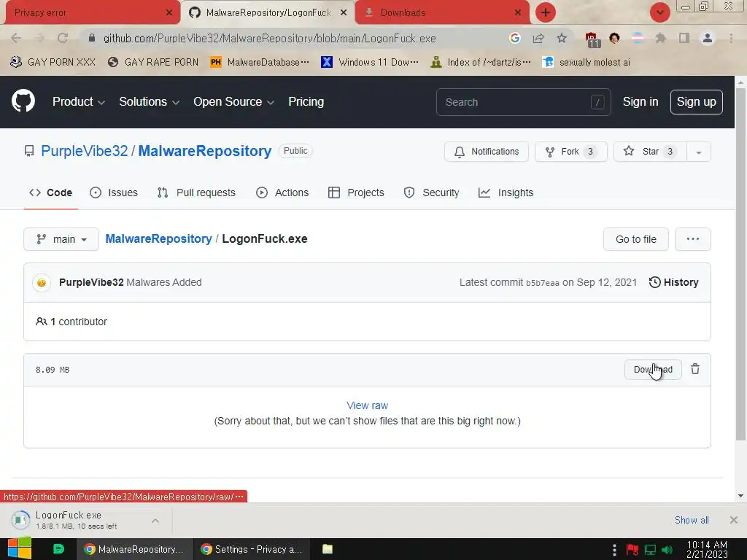Screen dimensions: 747x560
Task: Click the Download button
Action: pyautogui.click(x=653, y=370)
